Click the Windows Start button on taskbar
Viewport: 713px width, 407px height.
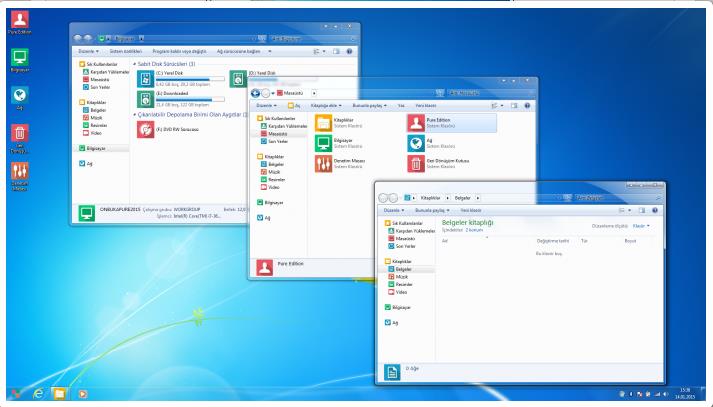[x=16, y=393]
